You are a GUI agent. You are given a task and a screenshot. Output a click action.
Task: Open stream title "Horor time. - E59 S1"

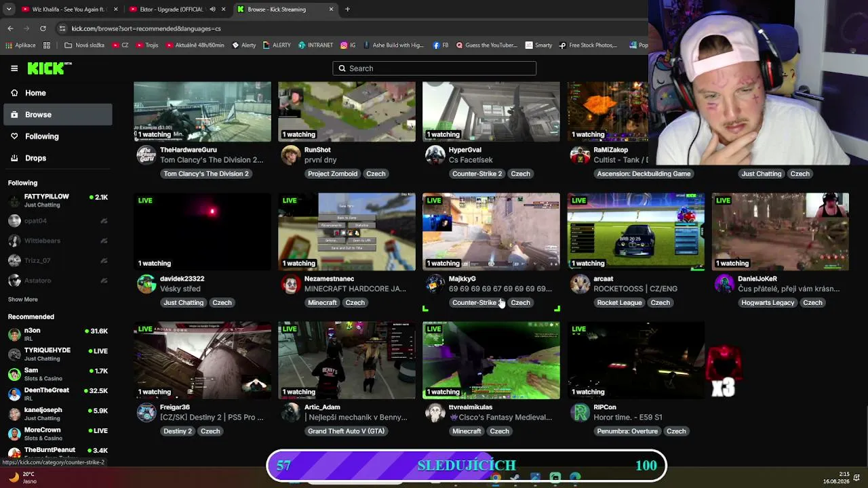pos(627,418)
